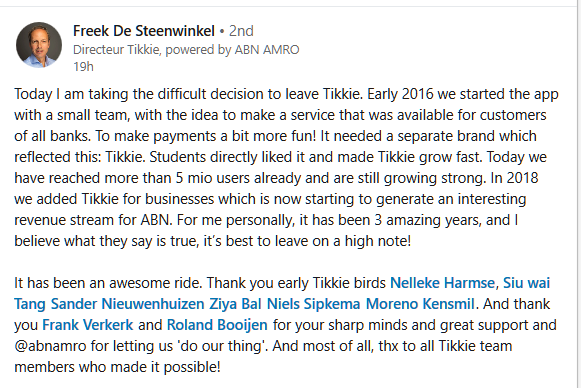Click the author name Freek De Steenwinkel

[x=144, y=31]
